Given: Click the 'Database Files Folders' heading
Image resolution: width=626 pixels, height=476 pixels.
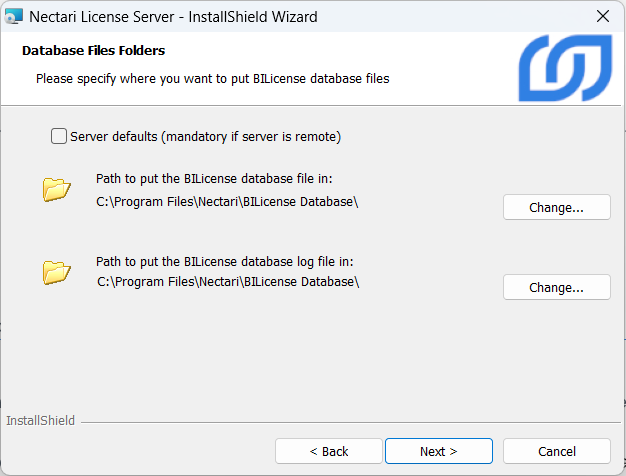Looking at the screenshot, I should tap(93, 50).
